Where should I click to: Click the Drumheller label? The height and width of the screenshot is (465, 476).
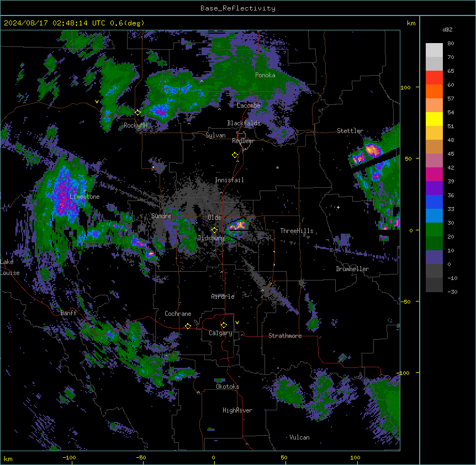click(x=352, y=269)
